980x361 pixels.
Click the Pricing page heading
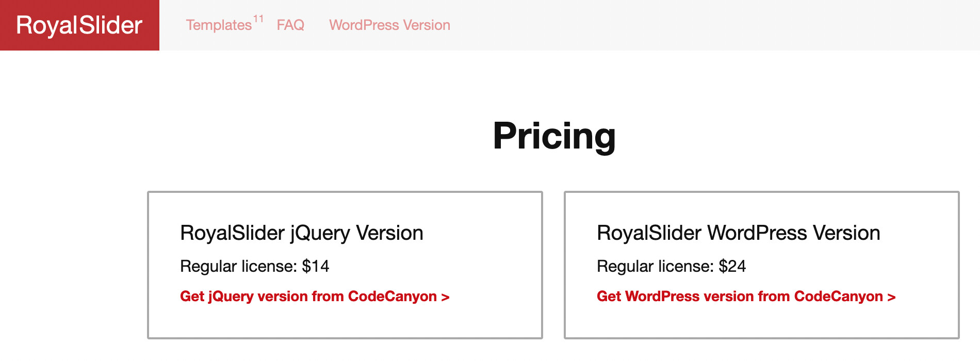pos(554,136)
